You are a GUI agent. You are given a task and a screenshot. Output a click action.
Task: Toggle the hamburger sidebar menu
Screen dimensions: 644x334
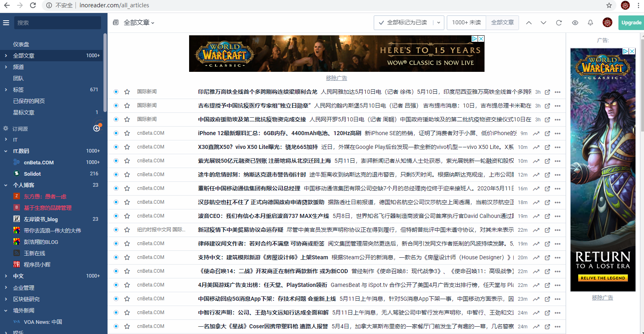[6, 23]
